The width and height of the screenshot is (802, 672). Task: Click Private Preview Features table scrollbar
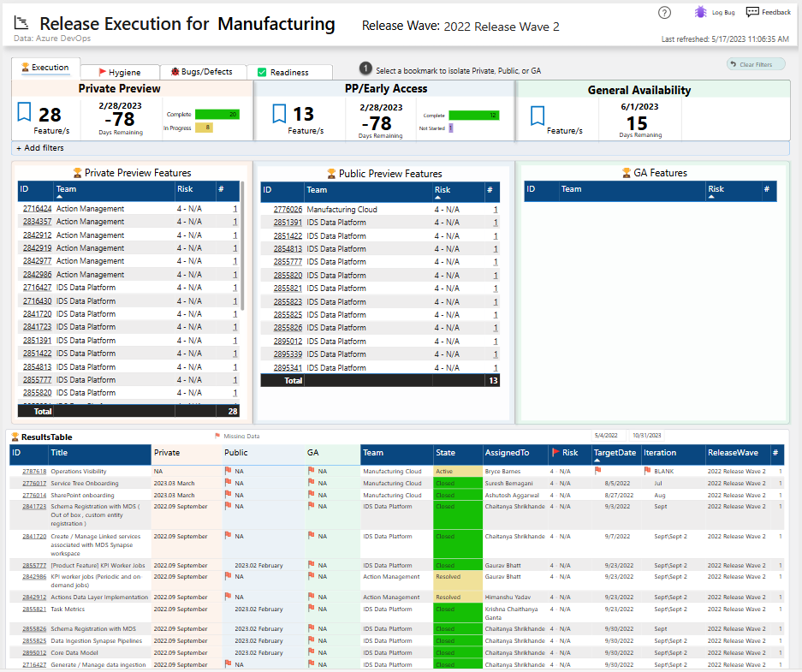242,246
